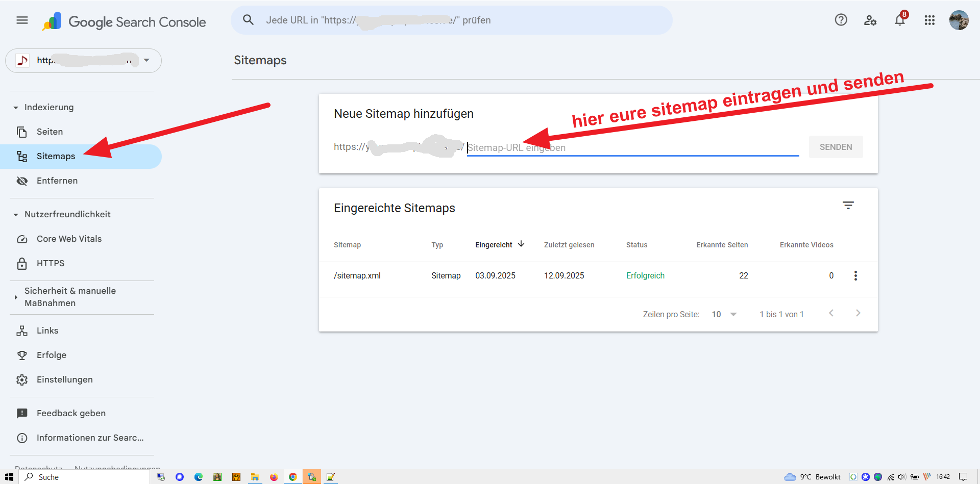980x484 pixels.
Task: Open three-dot menu for sitemap.xml row
Action: point(855,276)
